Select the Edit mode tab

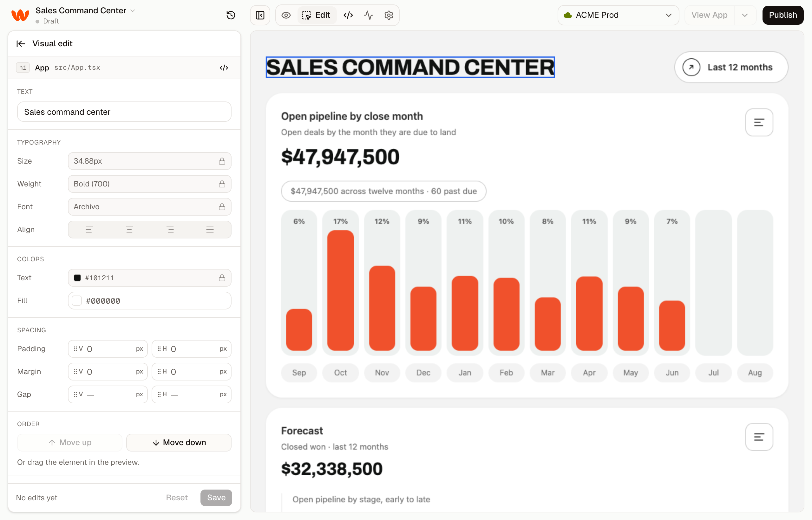317,15
